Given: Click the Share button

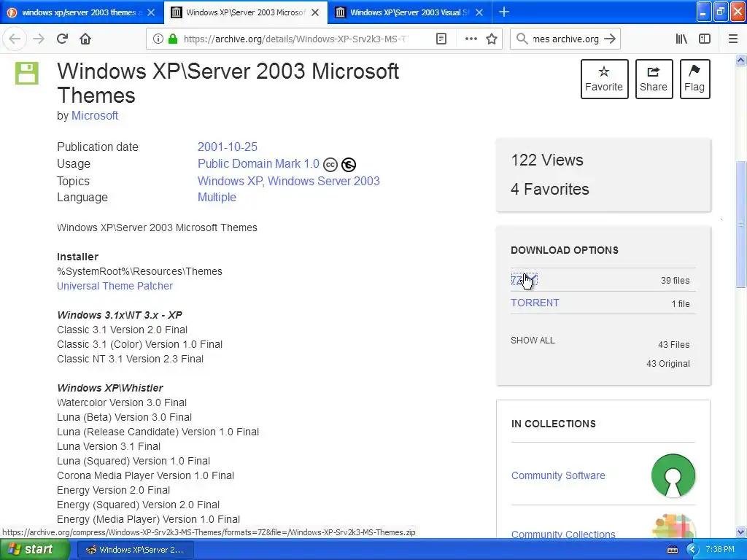Looking at the screenshot, I should 654,79.
